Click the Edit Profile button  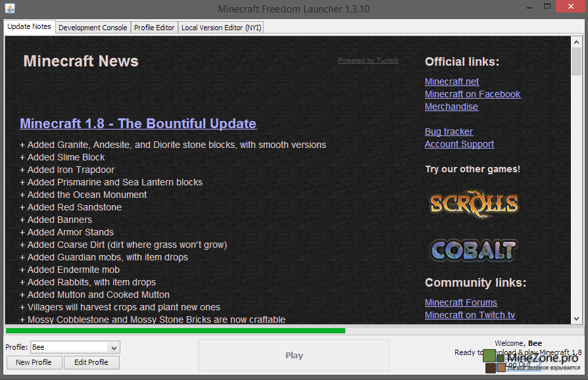[x=91, y=362]
